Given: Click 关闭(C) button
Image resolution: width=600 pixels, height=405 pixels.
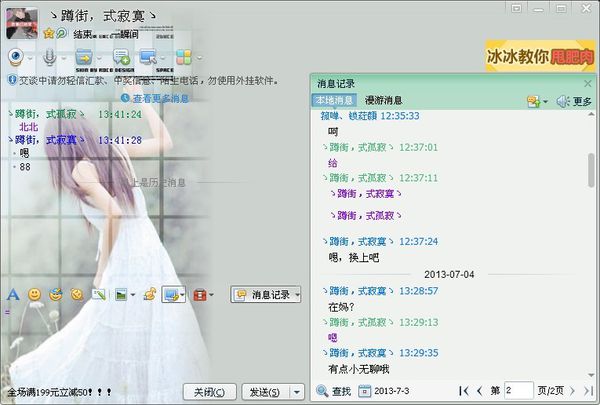Looking at the screenshot, I should click(x=209, y=392).
